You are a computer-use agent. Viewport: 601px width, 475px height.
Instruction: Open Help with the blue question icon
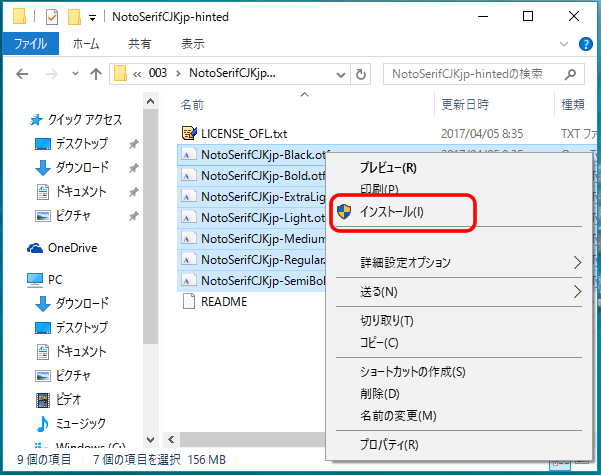pyautogui.click(x=585, y=44)
